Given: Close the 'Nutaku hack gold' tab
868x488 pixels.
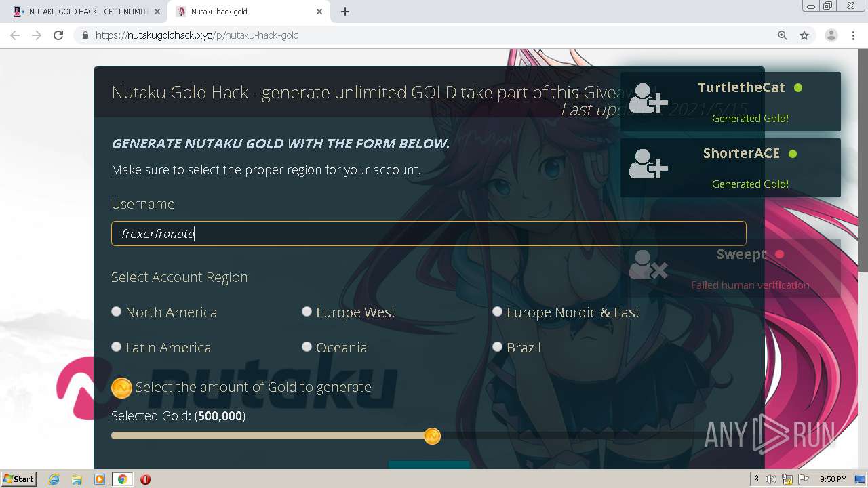Looking at the screenshot, I should tap(319, 12).
